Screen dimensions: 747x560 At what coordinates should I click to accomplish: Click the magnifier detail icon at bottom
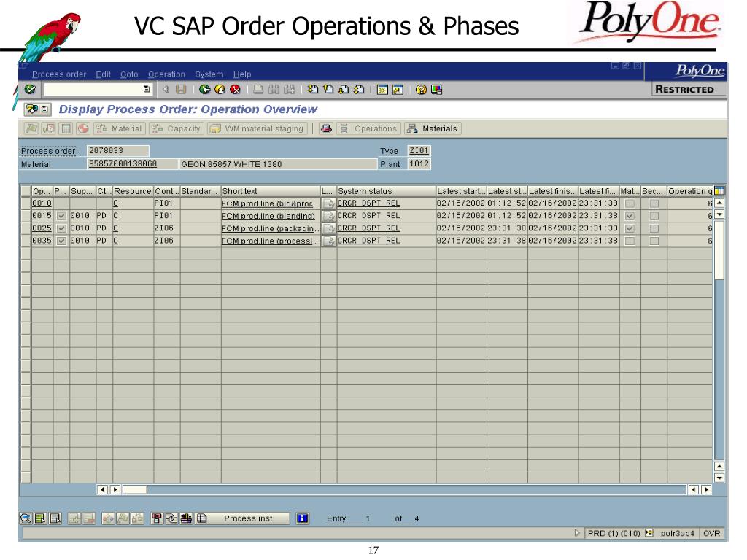coord(26,518)
